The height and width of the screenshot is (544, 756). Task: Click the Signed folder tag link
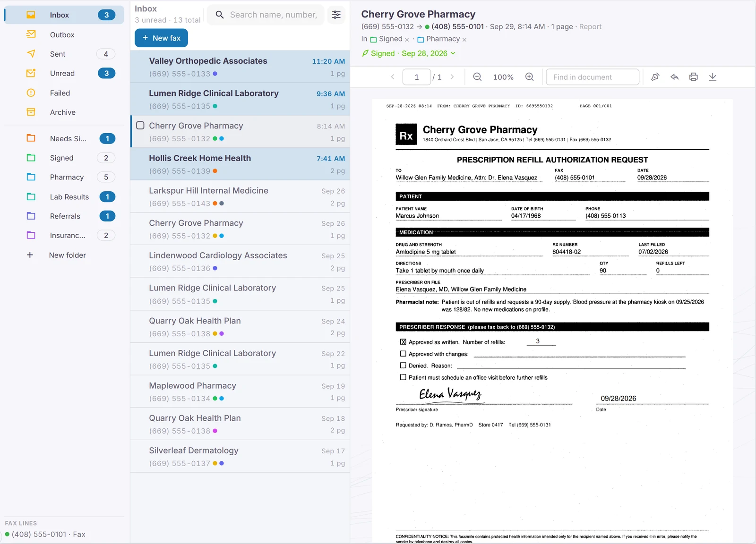click(387, 39)
